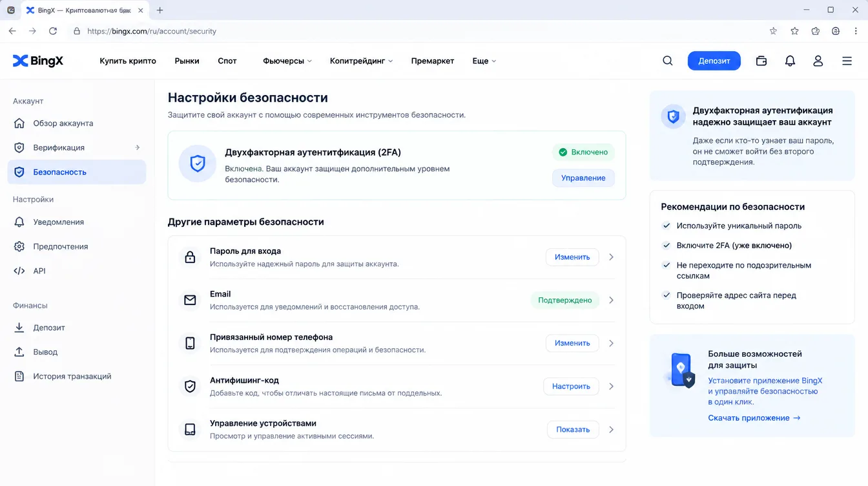Image resolution: width=868 pixels, height=486 pixels.
Task: Click the shield icon in the 2FA card
Action: coord(198,164)
